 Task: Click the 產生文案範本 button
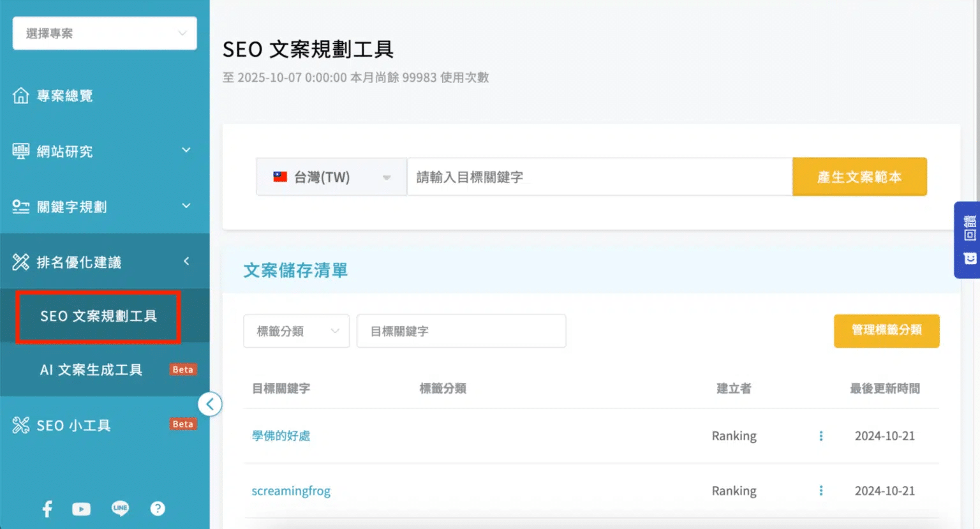(859, 177)
